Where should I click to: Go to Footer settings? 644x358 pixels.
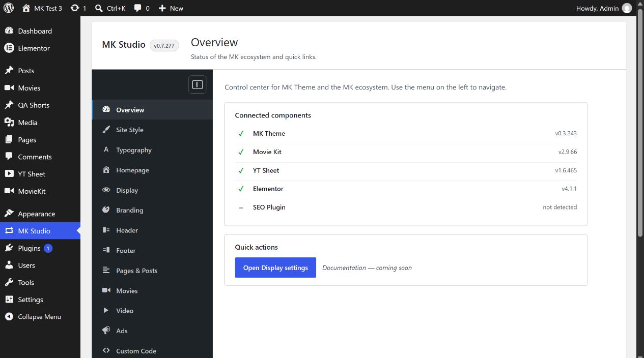click(152, 251)
